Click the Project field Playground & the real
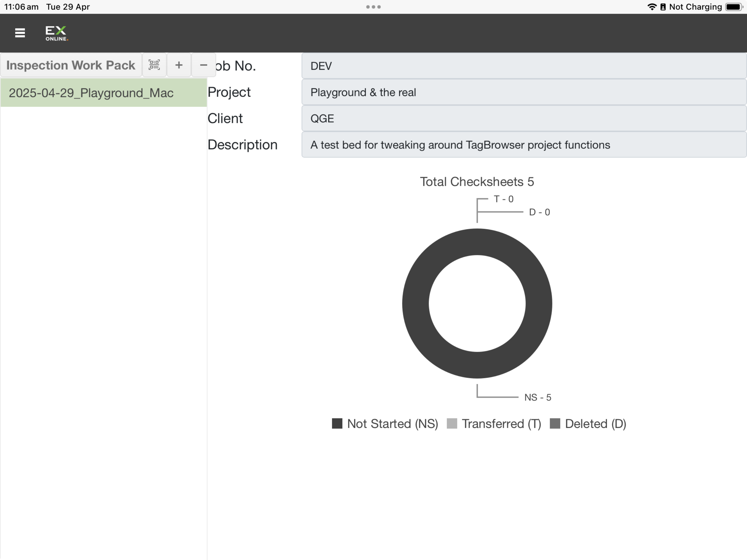The image size is (747, 560). pyautogui.click(x=524, y=92)
